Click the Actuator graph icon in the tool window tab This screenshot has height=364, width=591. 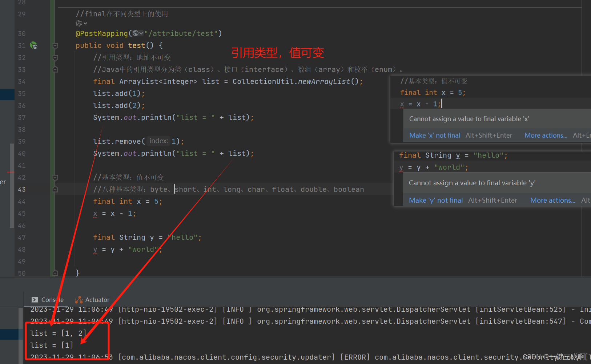pos(79,299)
